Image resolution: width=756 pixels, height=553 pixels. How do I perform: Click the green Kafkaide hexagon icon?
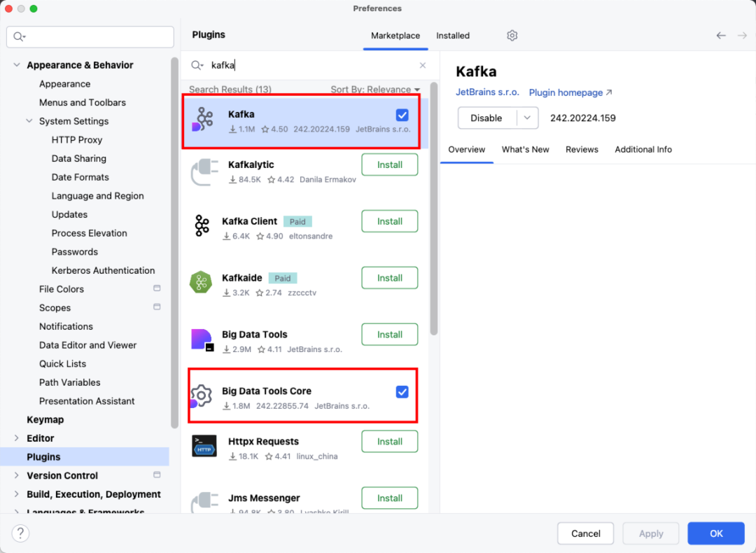(201, 282)
